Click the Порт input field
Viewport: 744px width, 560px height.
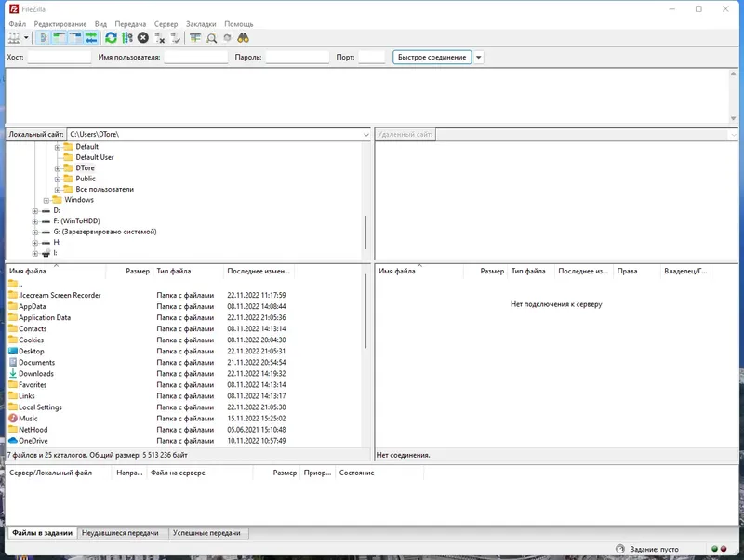371,57
